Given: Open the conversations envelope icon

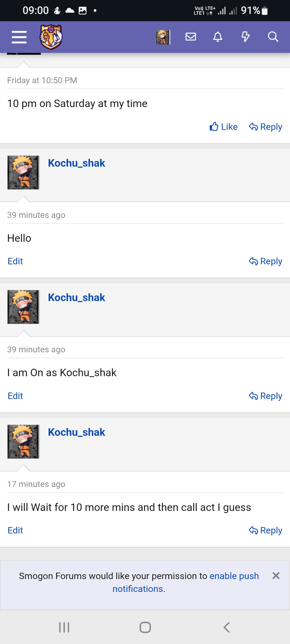Looking at the screenshot, I should point(191,37).
